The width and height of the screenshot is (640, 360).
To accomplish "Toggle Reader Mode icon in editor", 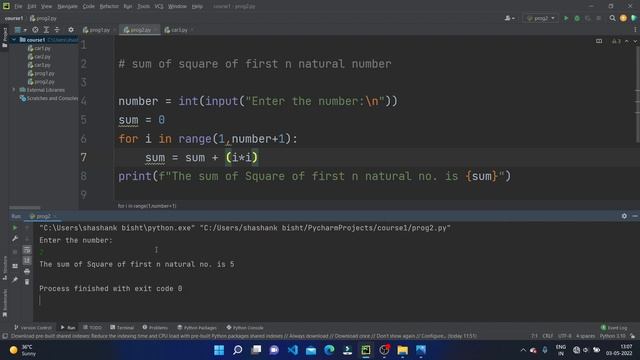I will click(599, 41).
